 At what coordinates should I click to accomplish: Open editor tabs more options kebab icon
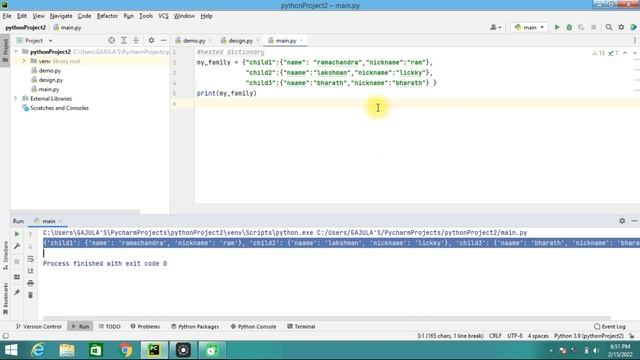(x=635, y=40)
